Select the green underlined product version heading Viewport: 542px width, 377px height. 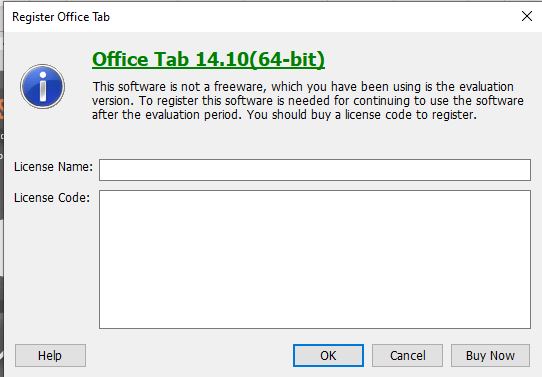(x=208, y=59)
